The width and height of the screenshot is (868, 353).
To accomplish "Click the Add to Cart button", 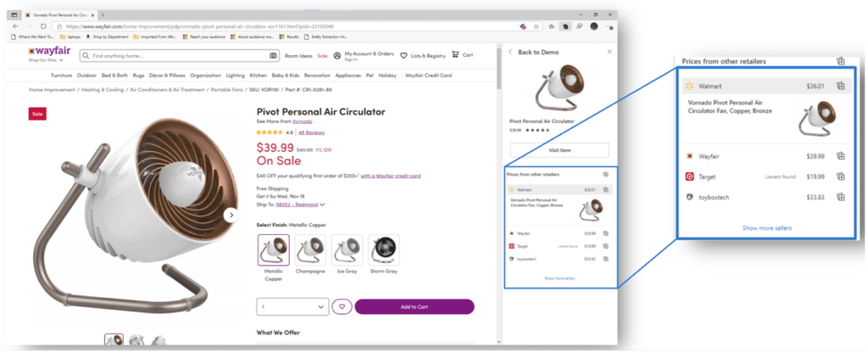I will pyautogui.click(x=415, y=306).
